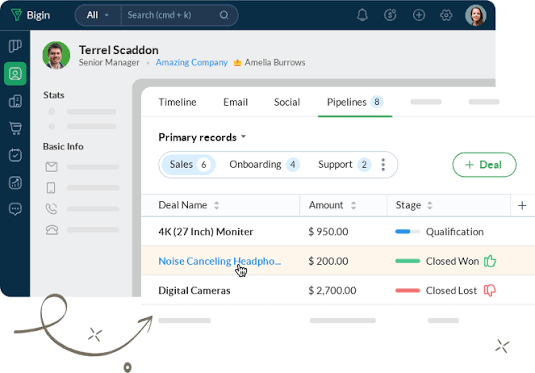The image size is (535, 373).
Task: Select the Support pipeline pill
Action: pos(344,164)
